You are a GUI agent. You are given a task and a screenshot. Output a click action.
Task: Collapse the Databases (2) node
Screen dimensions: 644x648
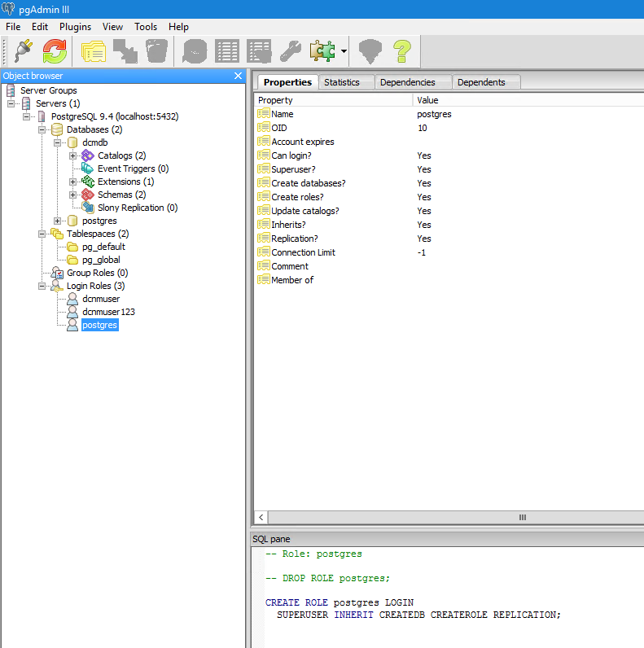tap(42, 129)
